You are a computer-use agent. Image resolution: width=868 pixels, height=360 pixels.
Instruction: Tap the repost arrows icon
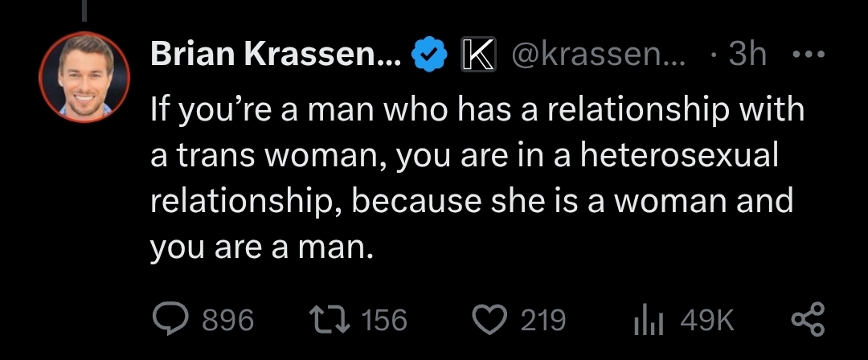click(330, 320)
